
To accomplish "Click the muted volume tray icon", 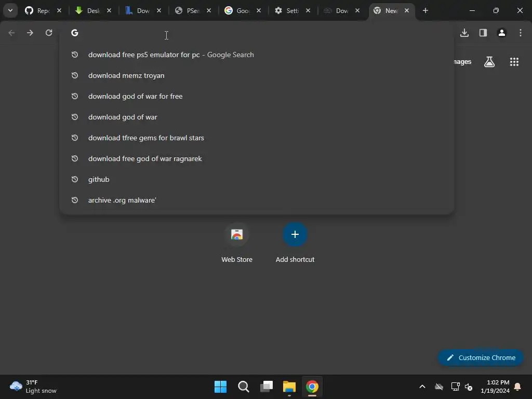I will tap(469, 387).
